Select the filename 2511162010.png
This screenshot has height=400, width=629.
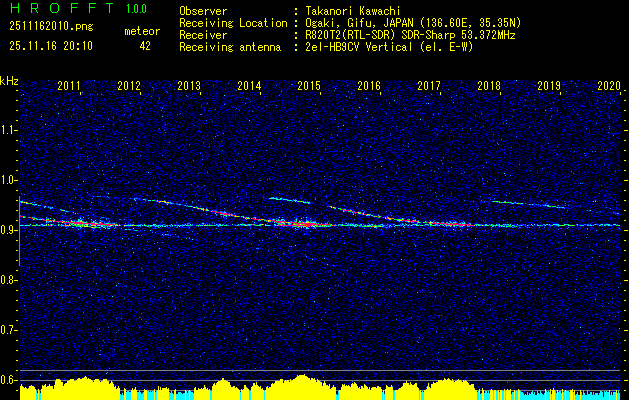pyautogui.click(x=51, y=27)
